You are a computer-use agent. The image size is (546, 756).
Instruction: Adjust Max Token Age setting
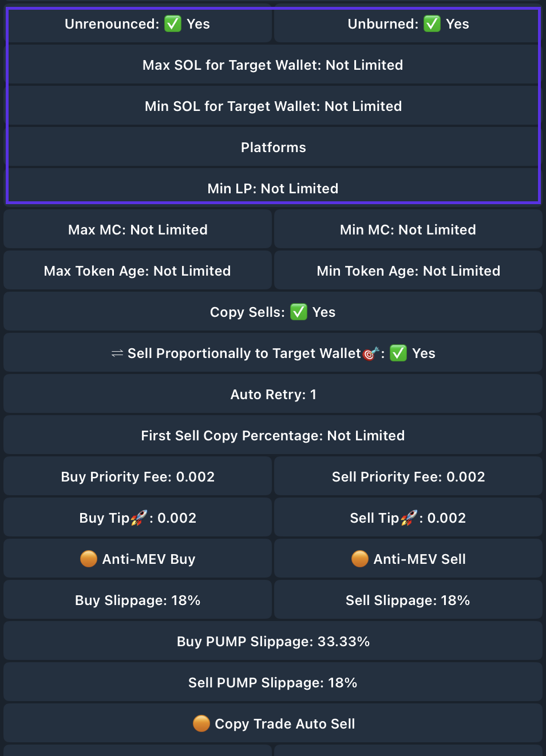137,271
